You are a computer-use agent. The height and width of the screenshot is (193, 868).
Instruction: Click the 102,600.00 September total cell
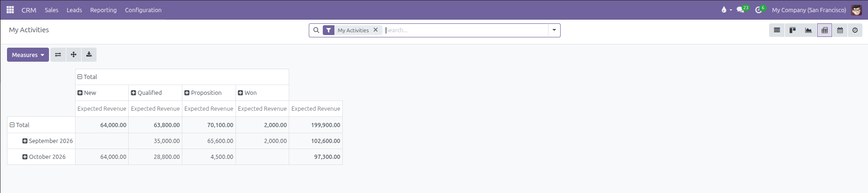point(316,141)
